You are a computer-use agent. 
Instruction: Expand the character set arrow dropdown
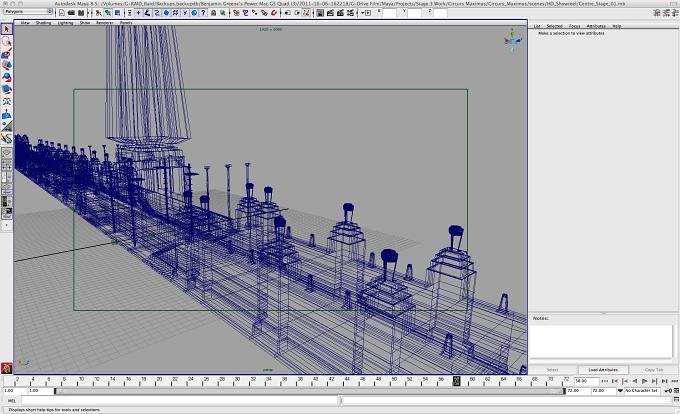620,391
